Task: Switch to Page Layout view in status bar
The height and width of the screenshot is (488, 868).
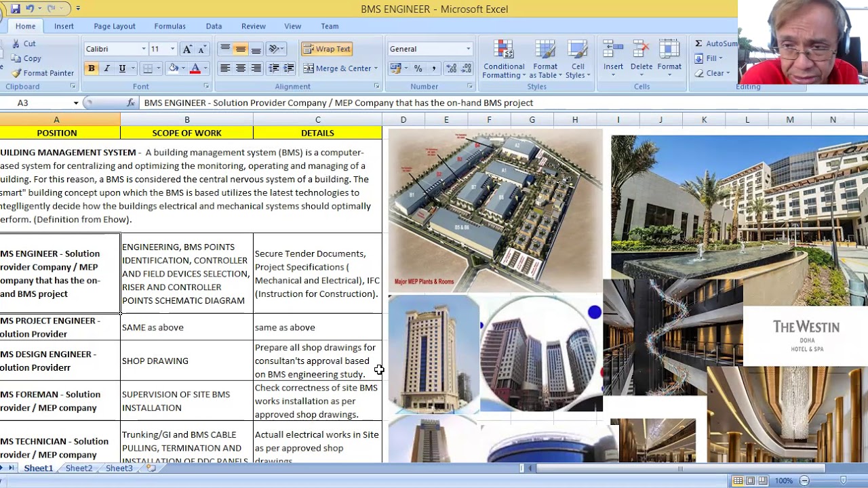Action: tap(750, 481)
